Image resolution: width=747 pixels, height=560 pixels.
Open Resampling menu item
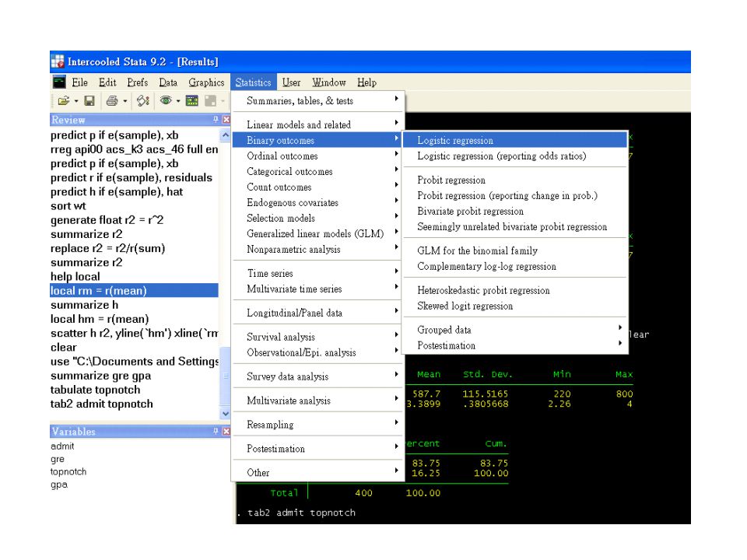coord(318,425)
